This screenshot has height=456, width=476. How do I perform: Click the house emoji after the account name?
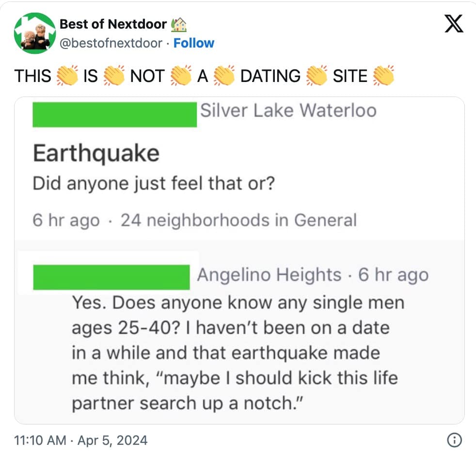[x=179, y=24]
